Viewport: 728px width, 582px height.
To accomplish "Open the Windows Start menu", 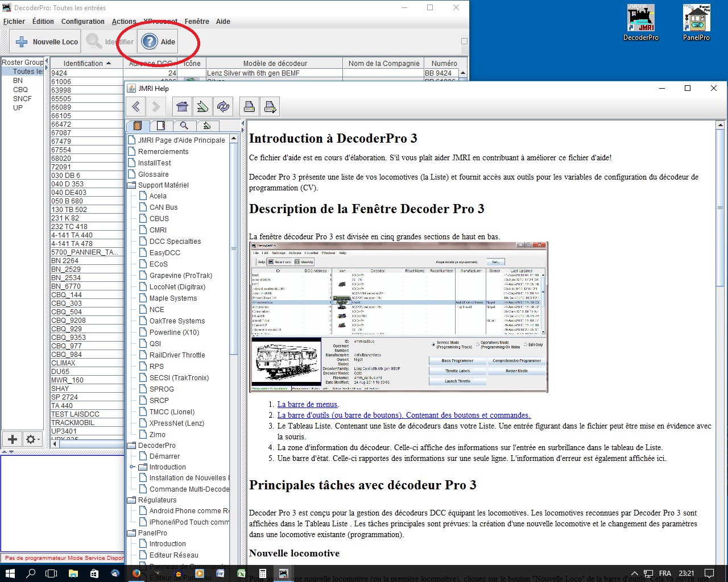I will (10, 573).
